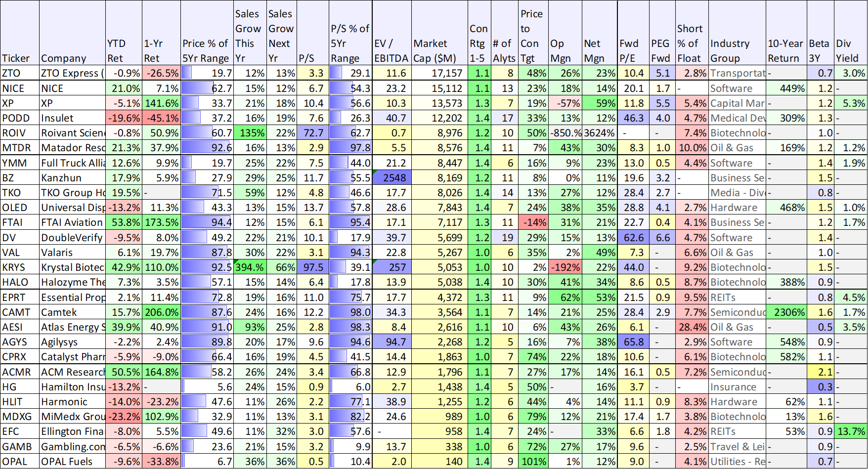Select BZ's EV/EBITDA value 2548
Image resolution: width=868 pixels, height=469 pixels.
point(392,178)
